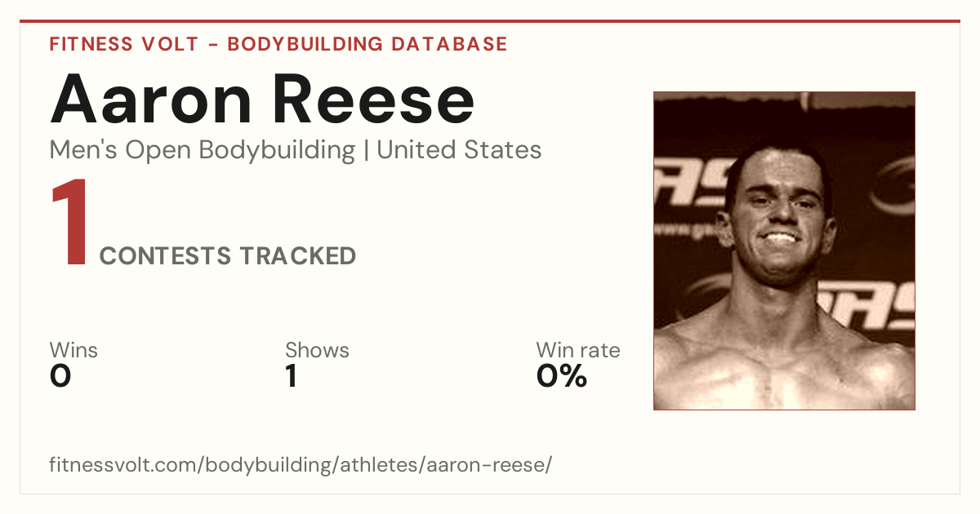Select the Wins value of zero
Screen dimensions: 980x514
60,376
